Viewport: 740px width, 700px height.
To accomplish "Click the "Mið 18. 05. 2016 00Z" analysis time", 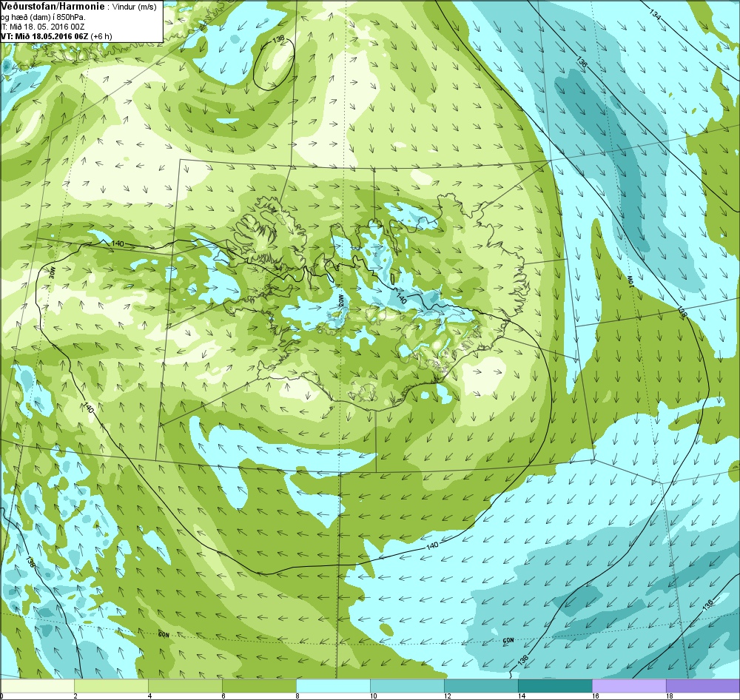I will click(47, 27).
